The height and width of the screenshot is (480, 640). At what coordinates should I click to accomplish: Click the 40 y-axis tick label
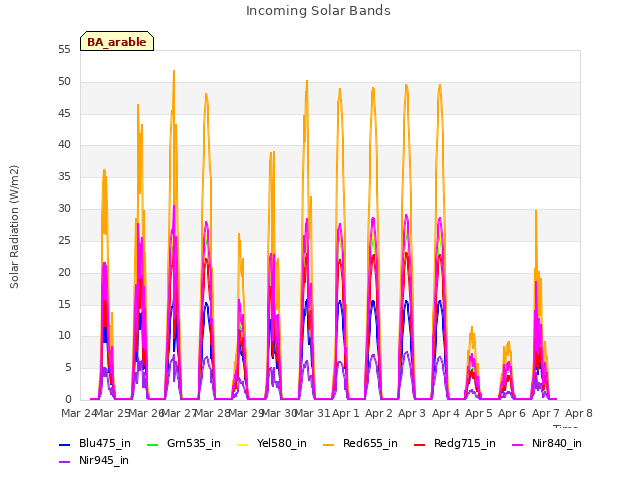[x=64, y=144]
